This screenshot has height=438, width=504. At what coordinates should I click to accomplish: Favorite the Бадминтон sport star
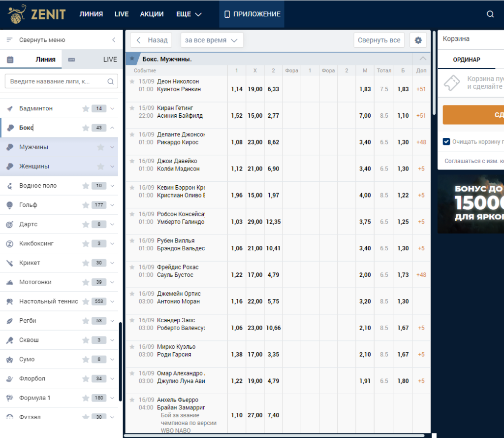[86, 108]
